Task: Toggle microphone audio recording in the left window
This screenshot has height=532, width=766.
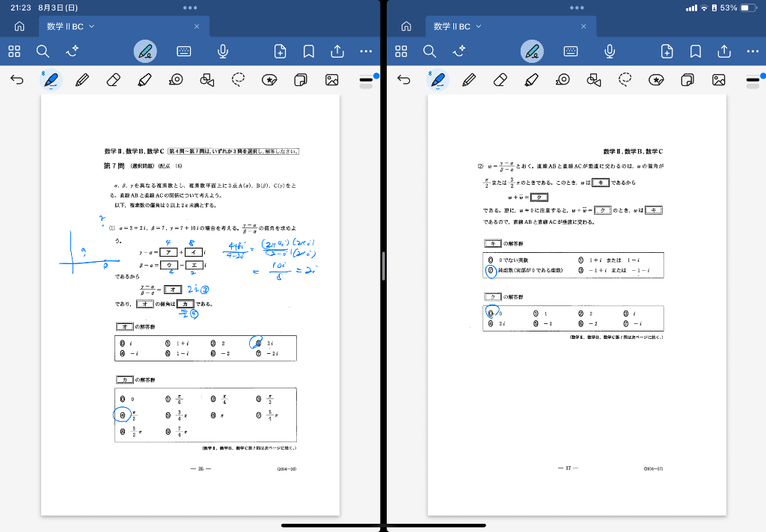Action: (222, 52)
